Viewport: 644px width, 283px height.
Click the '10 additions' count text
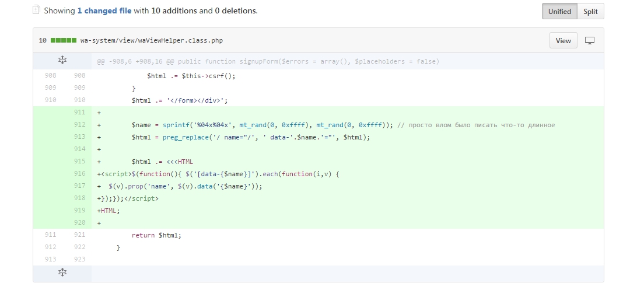(174, 11)
